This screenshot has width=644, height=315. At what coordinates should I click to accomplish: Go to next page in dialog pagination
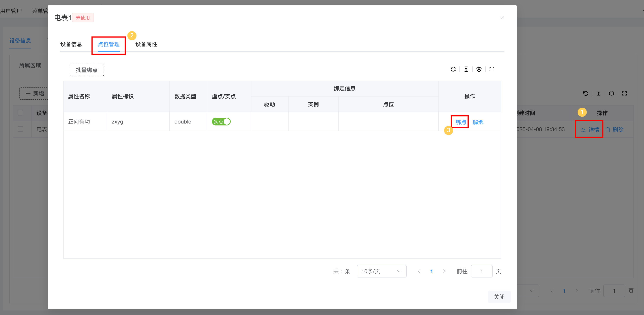[444, 271]
